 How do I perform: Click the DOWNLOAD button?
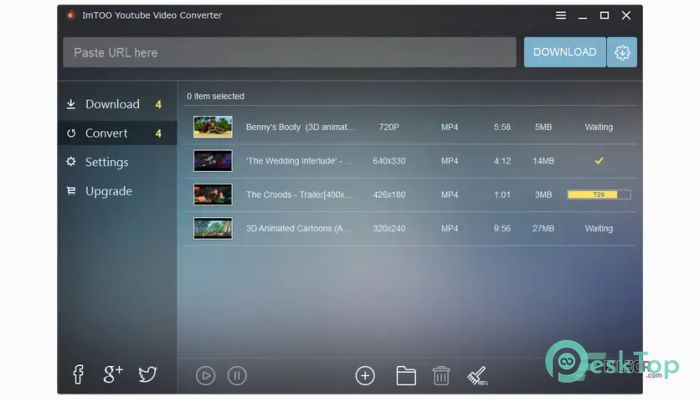coord(565,52)
